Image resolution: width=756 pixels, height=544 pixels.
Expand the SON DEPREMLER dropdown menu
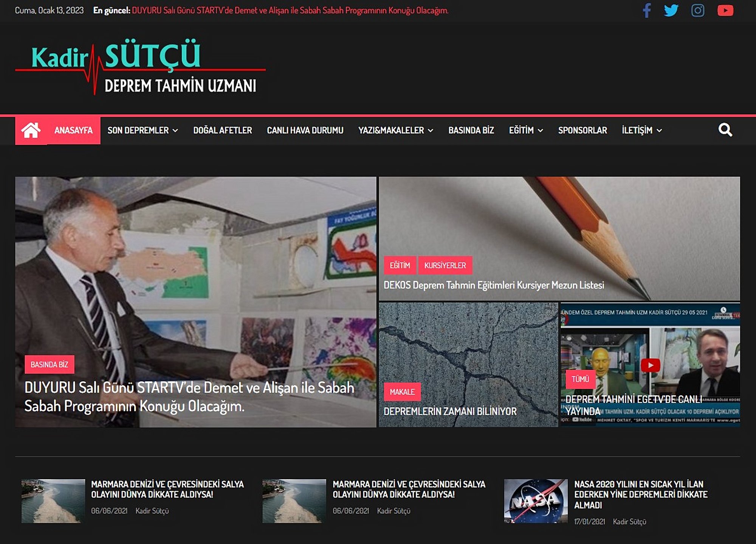(143, 130)
